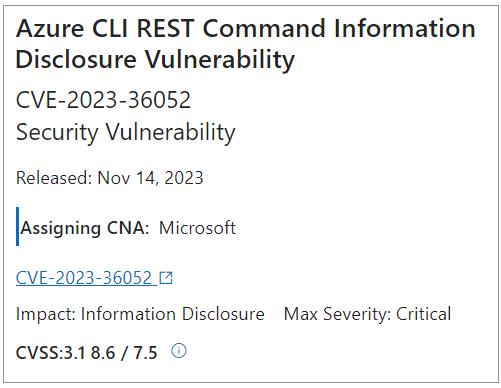Click the word Azure in the heading
This screenshot has height=388, width=501.
tap(50, 28)
